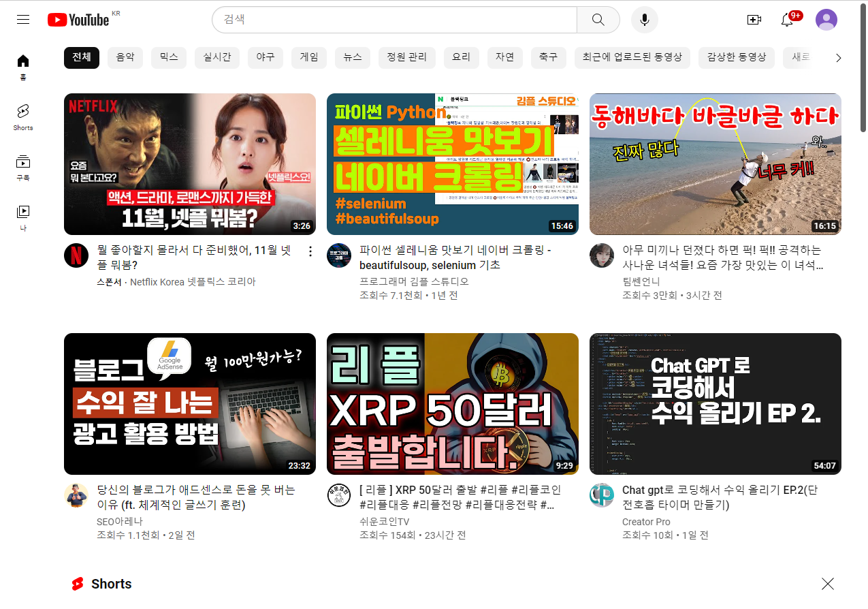Open Creator Pro channel avatar
This screenshot has width=868, height=609.
[602, 495]
